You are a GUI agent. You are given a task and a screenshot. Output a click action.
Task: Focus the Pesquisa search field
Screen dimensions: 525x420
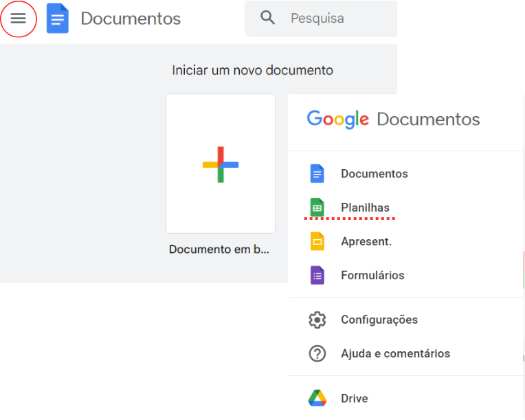point(330,19)
